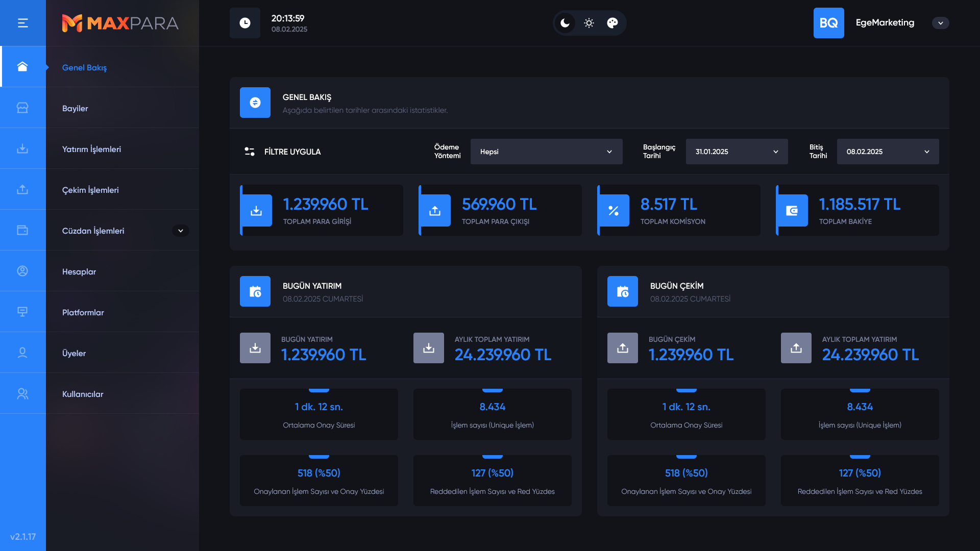Click the hamburger menu icon
980x551 pixels.
coord(22,23)
